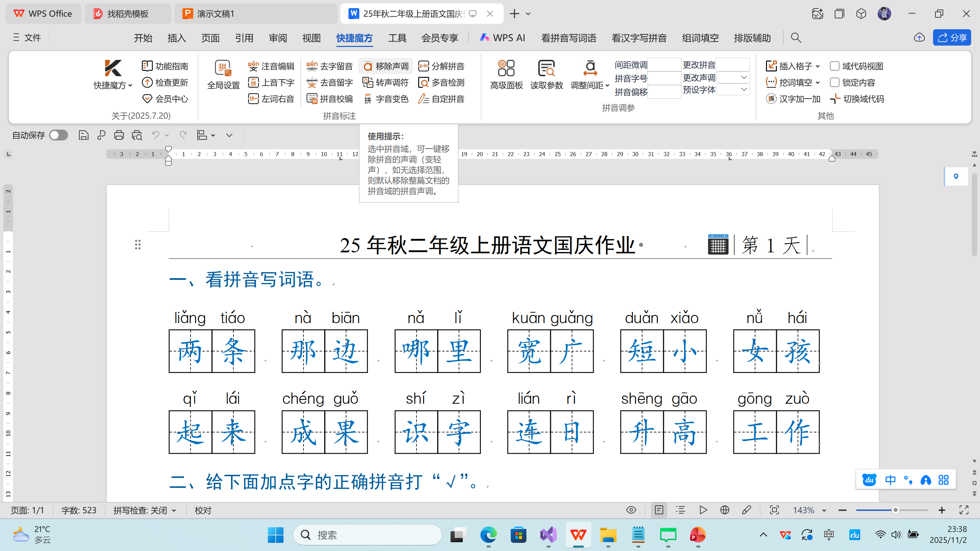Click the 分享 button

point(951,37)
